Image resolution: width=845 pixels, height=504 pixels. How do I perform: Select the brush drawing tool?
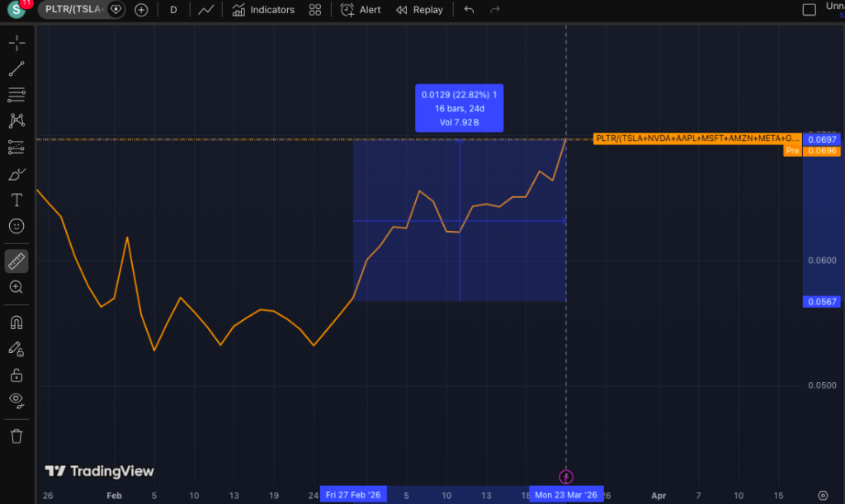click(17, 174)
